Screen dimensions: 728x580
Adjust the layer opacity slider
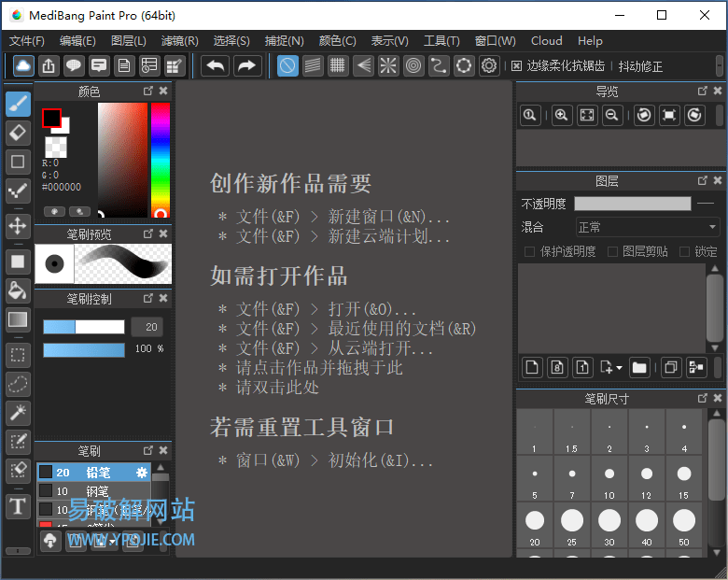coord(633,203)
